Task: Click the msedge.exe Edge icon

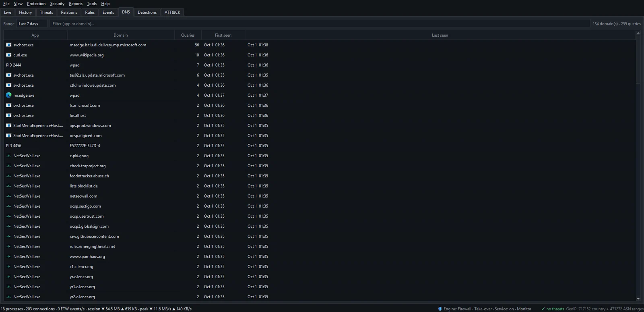Action: 8,95
